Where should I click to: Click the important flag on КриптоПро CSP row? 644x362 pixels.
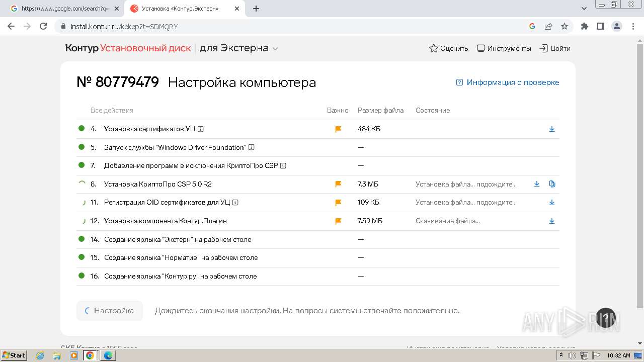coord(338,184)
